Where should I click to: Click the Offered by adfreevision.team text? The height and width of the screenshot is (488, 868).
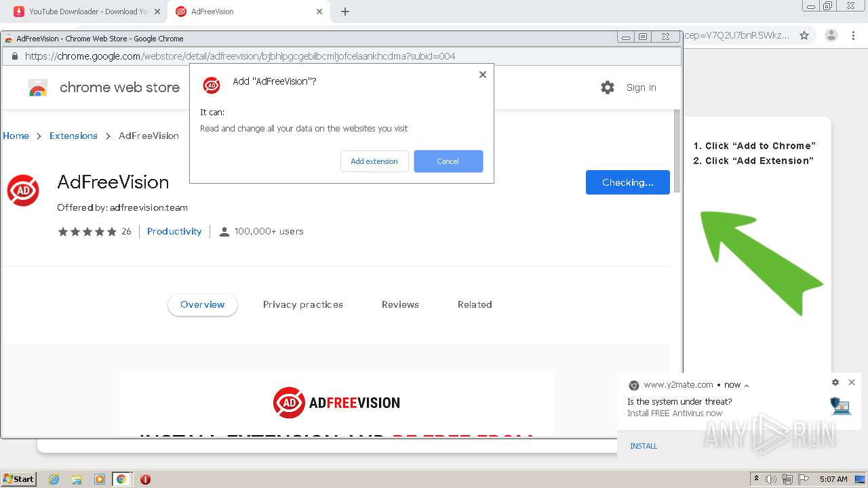(x=122, y=207)
